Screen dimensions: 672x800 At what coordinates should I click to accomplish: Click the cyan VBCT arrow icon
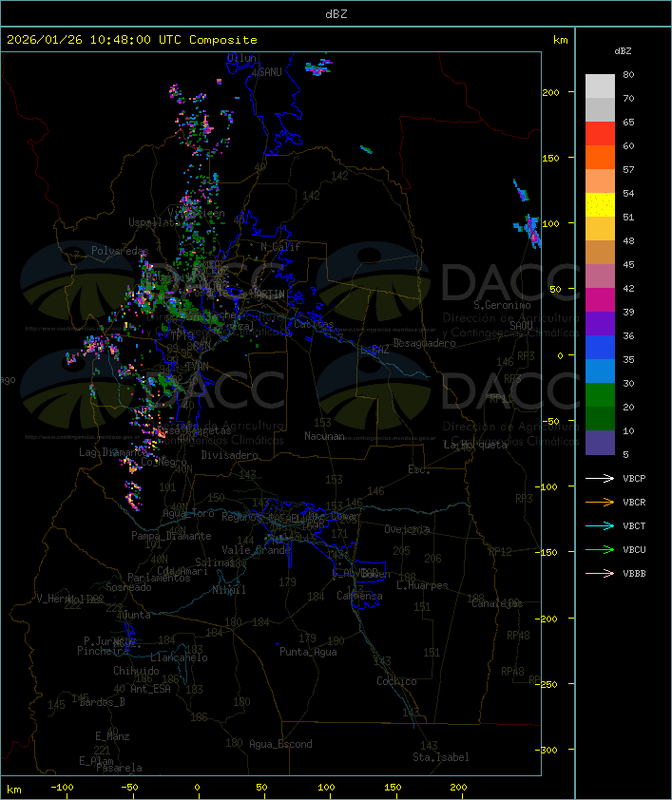600,526
